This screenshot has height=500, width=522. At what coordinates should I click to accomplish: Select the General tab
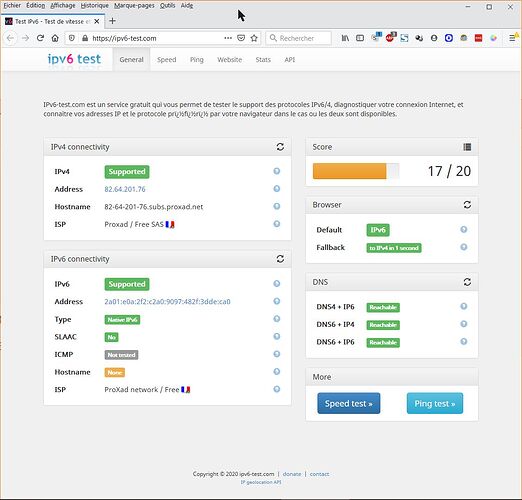[132, 60]
